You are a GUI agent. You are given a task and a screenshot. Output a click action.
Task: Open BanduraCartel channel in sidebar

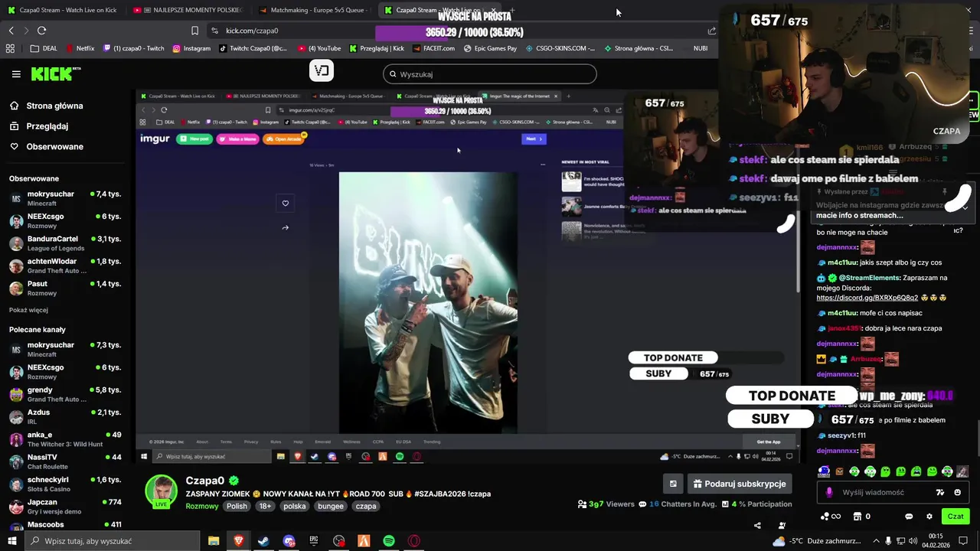pos(64,243)
